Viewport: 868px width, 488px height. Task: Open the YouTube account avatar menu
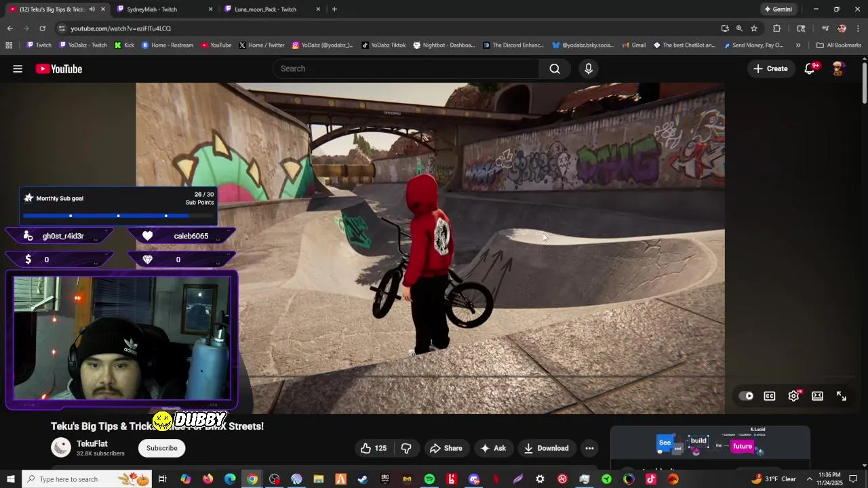(838, 68)
